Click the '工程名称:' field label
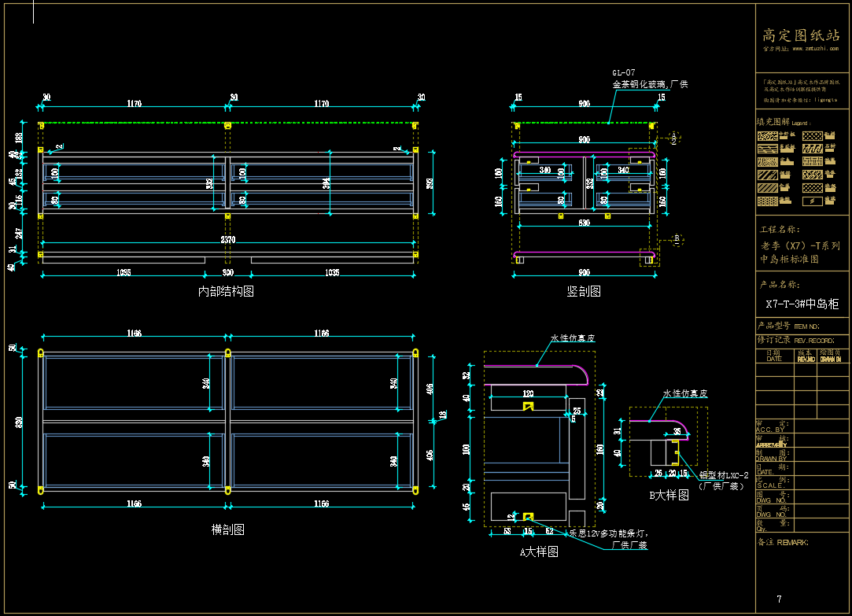 (780, 229)
